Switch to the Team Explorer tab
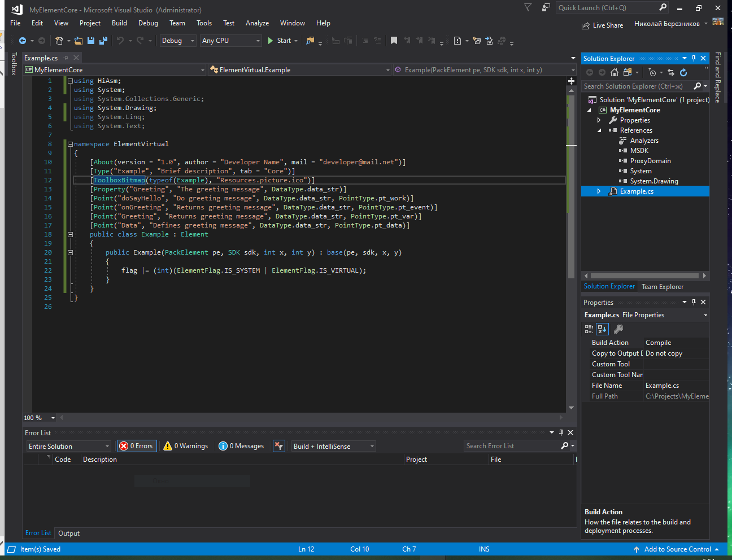Image resolution: width=732 pixels, height=560 pixels. pos(663,287)
